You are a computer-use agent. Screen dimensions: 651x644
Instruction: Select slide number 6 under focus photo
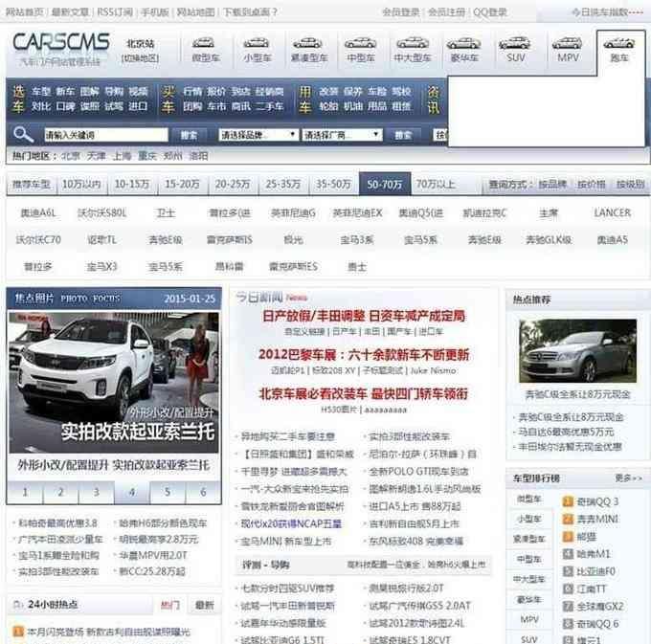[x=203, y=492]
